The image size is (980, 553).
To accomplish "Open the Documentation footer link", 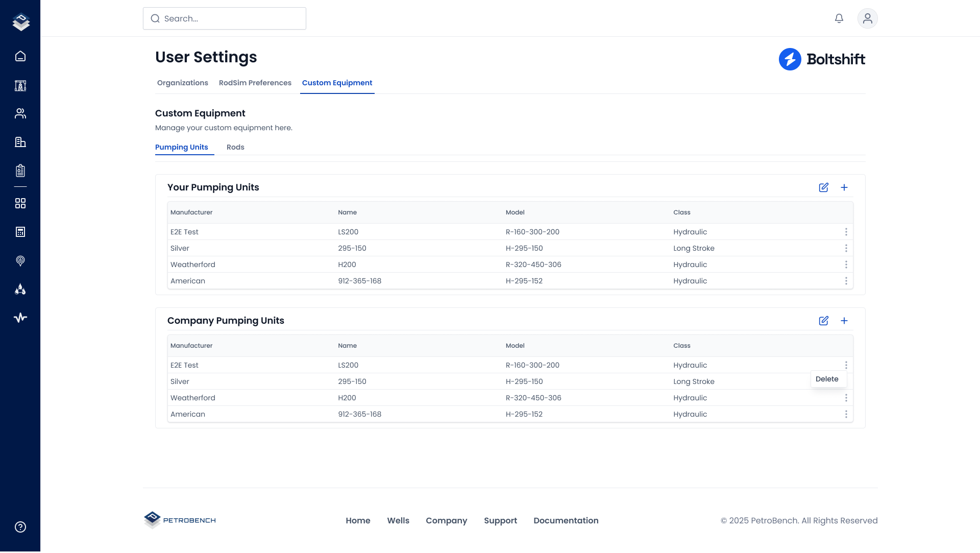I will tap(566, 520).
